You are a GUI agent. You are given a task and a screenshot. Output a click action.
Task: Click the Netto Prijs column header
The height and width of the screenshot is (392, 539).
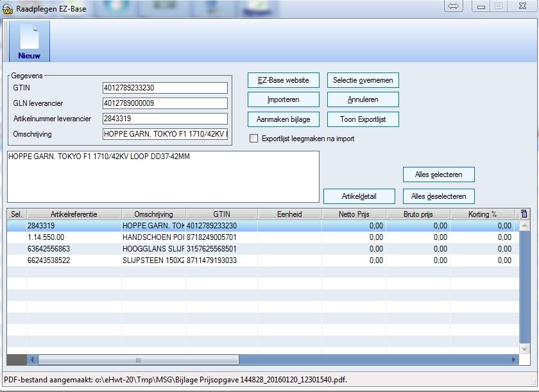point(354,214)
